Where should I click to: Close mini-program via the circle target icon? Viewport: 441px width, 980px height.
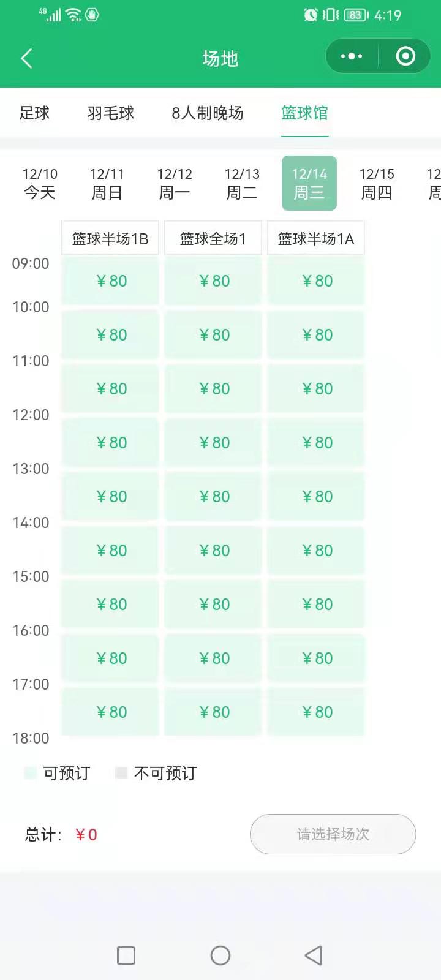tap(405, 56)
